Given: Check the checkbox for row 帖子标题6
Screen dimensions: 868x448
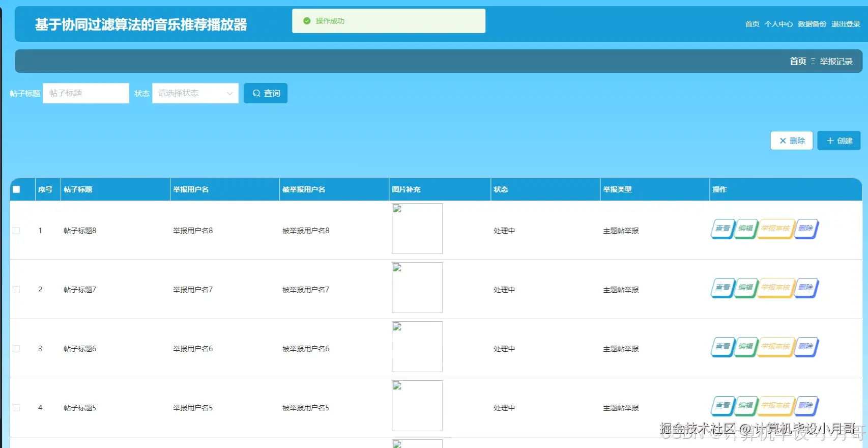Looking at the screenshot, I should point(16,349).
